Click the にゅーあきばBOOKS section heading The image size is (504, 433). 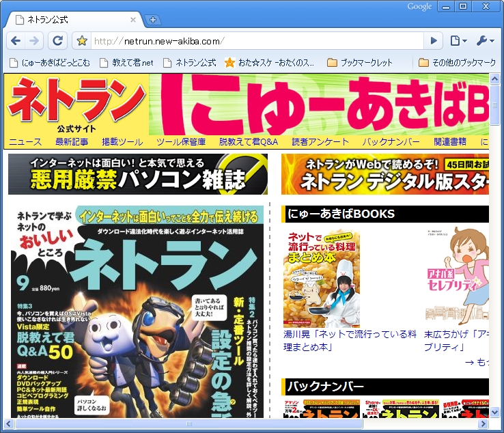click(385, 214)
